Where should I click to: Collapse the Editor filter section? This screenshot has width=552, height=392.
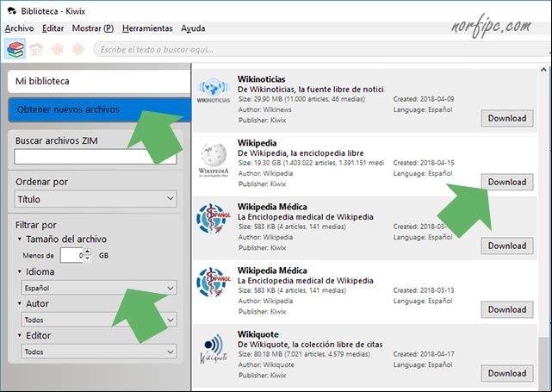pyautogui.click(x=19, y=335)
